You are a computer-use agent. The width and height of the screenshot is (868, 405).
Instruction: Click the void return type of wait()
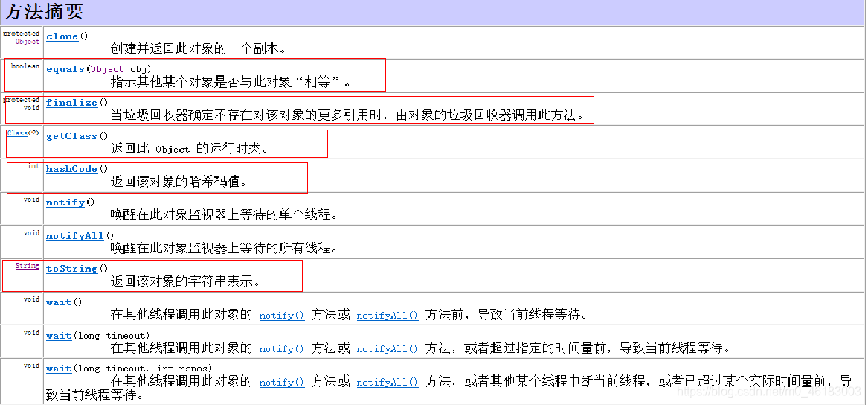(31, 299)
